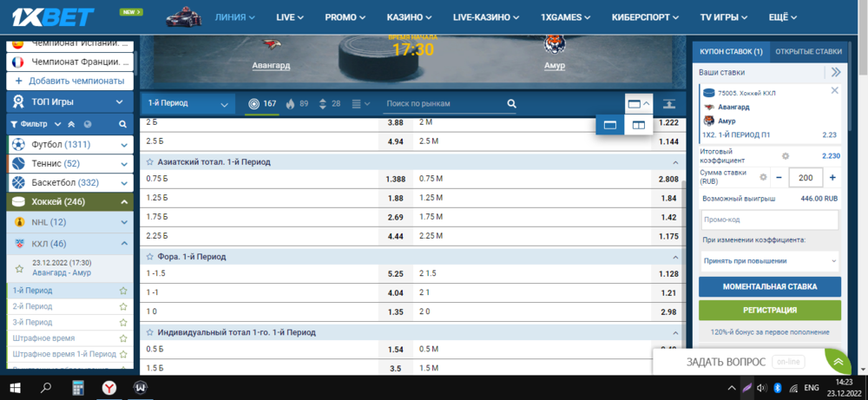
Task: Open Yandex Browser from taskbar
Action: coord(109,389)
